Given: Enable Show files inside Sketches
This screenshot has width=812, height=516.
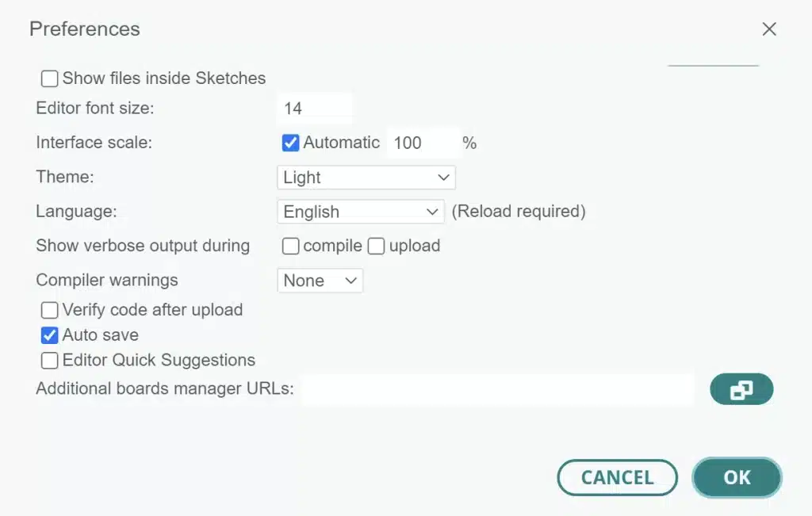Looking at the screenshot, I should pos(49,78).
